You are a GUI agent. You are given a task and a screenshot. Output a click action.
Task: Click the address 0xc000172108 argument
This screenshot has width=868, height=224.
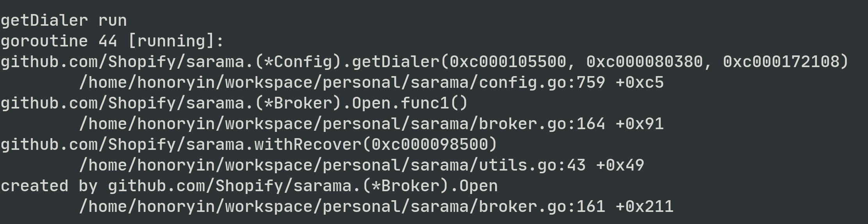click(781, 62)
